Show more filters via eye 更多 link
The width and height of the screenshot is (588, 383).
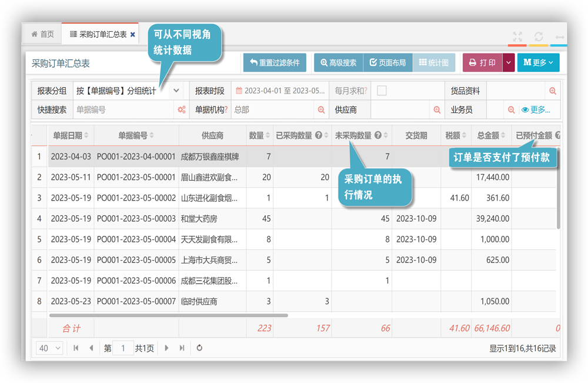pyautogui.click(x=536, y=110)
